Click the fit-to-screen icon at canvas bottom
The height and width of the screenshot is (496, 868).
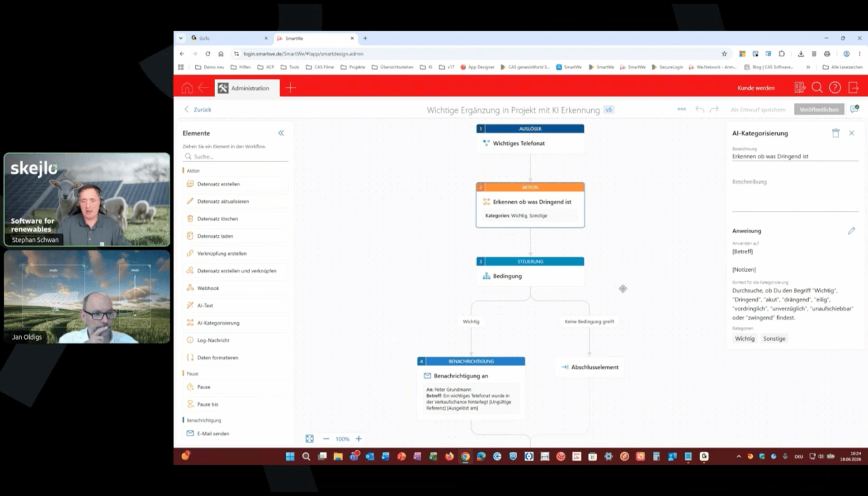[309, 439]
